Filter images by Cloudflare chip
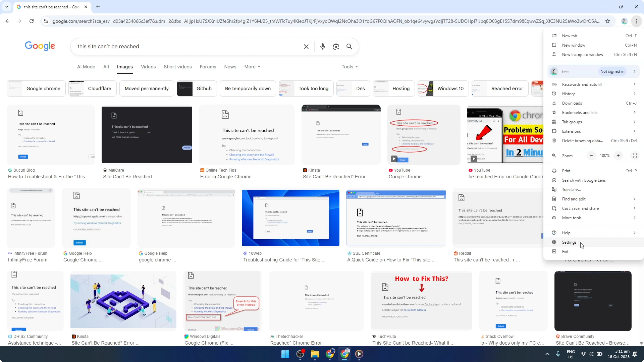Screen dimensions: 644x362 pyautogui.click(x=93, y=88)
